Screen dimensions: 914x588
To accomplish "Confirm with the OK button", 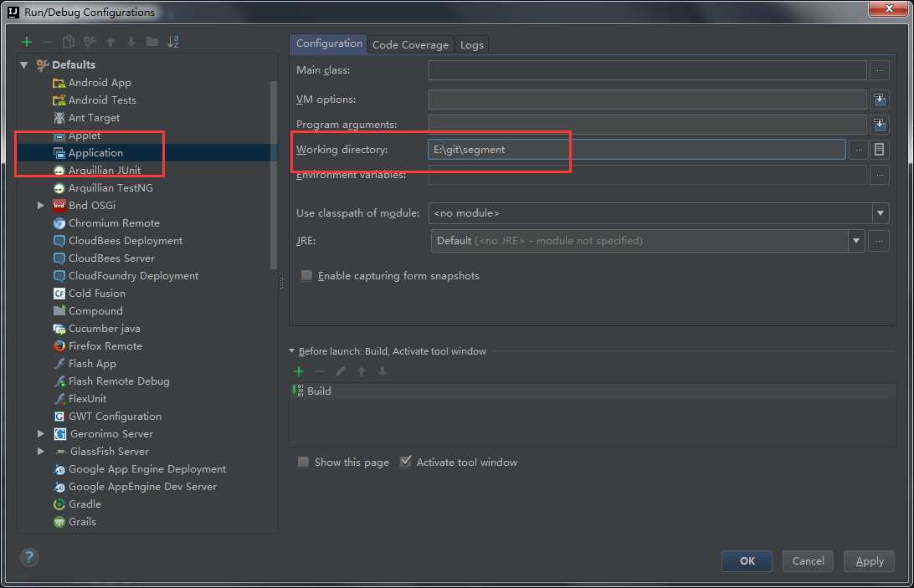I will click(747, 560).
